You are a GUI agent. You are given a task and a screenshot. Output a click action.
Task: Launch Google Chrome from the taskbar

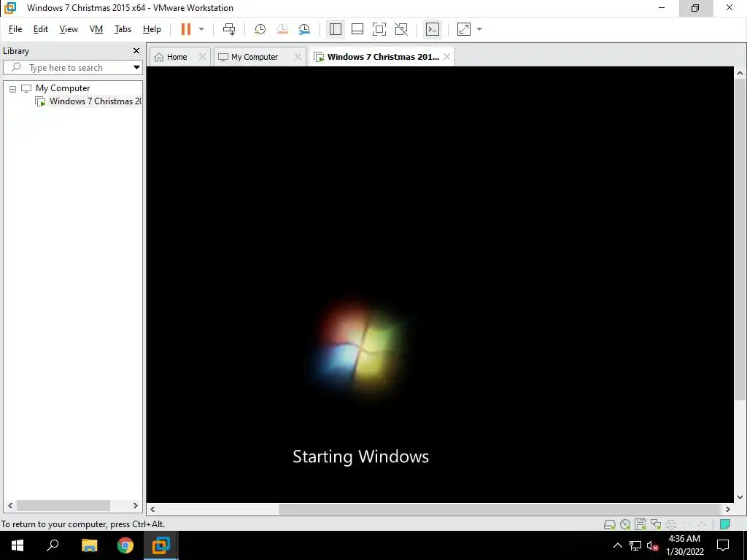125,545
